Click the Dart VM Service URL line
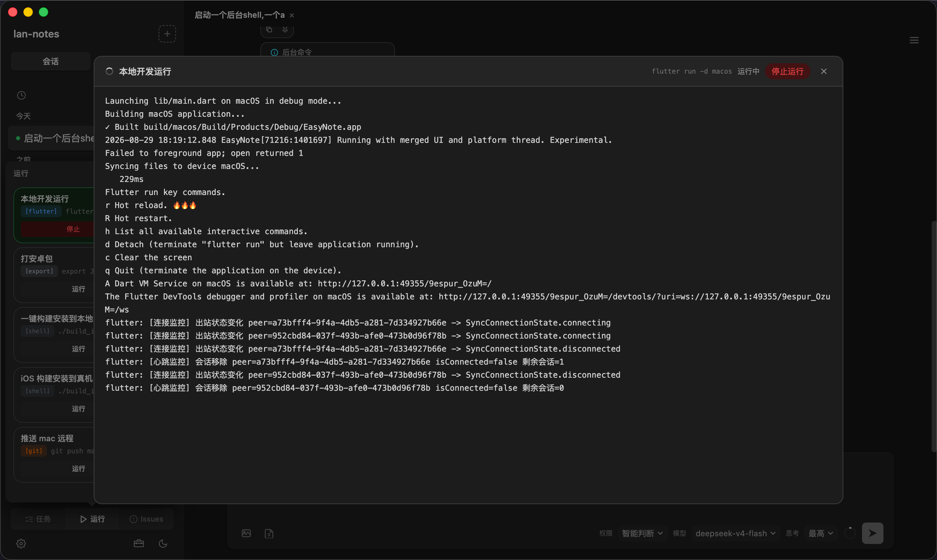Image resolution: width=937 pixels, height=560 pixels. pos(298,283)
